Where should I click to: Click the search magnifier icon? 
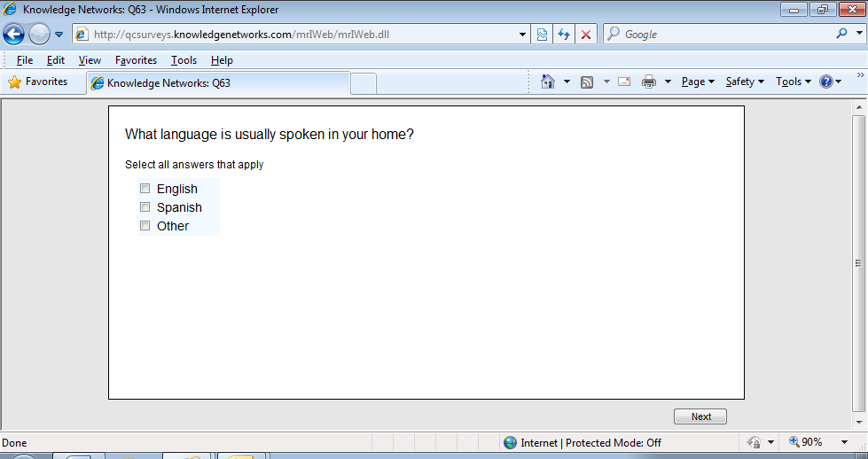(x=841, y=34)
